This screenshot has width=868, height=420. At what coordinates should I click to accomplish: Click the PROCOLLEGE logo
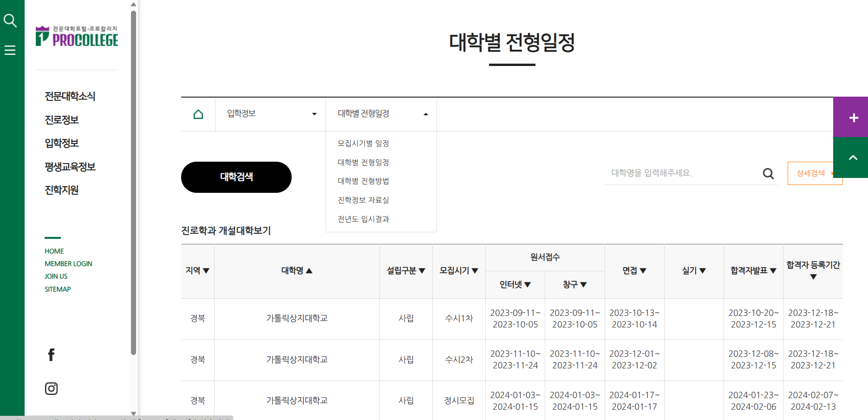pos(77,36)
